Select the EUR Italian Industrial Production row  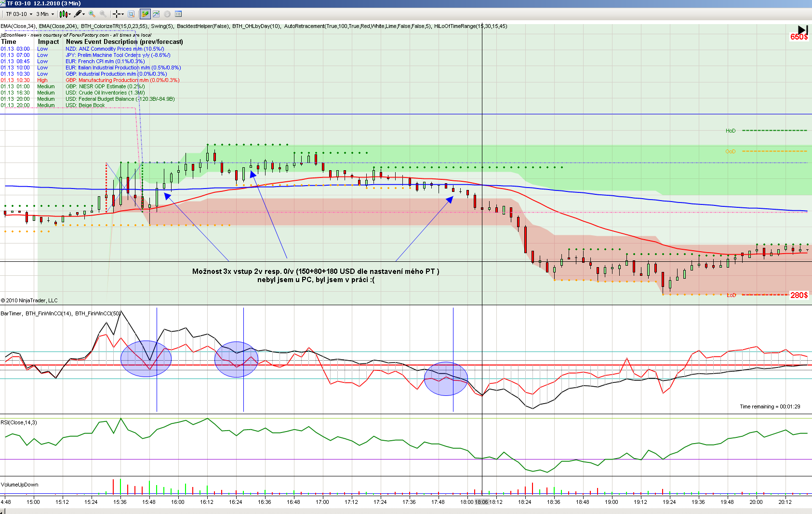(x=91, y=68)
